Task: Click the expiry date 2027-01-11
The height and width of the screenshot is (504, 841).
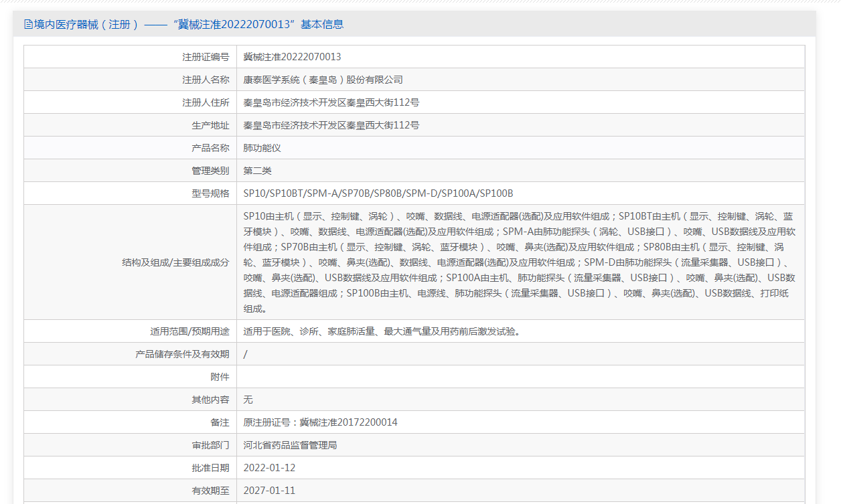Action: click(269, 491)
